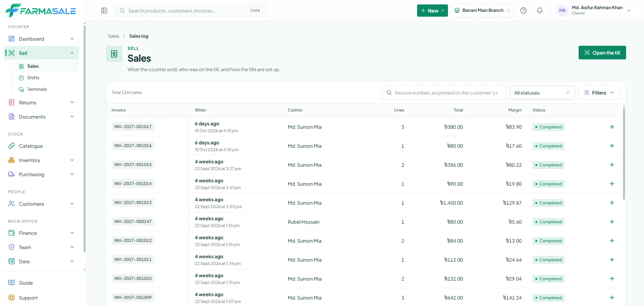Expand the Team menu
This screenshot has height=306, width=644.
42,247
